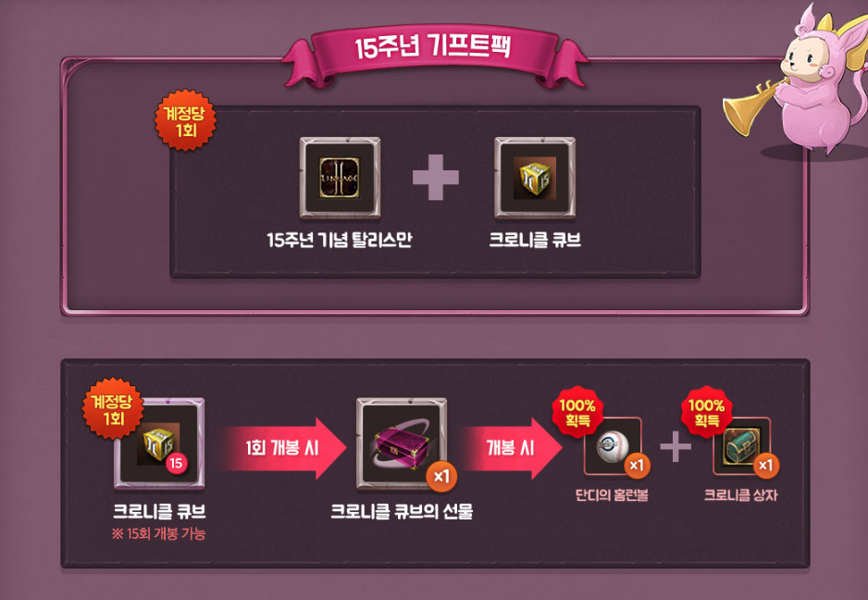Click the pink mascot blowing a trumpet
868x600 pixels.
click(x=798, y=81)
